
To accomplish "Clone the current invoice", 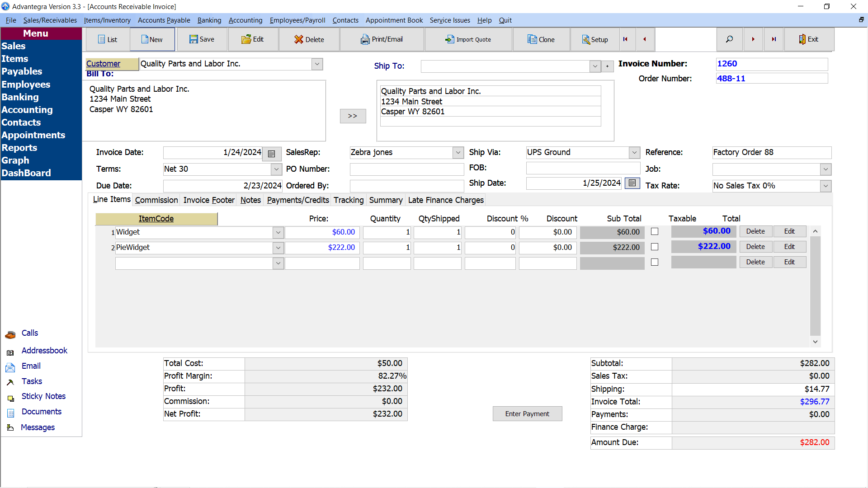I will point(541,39).
